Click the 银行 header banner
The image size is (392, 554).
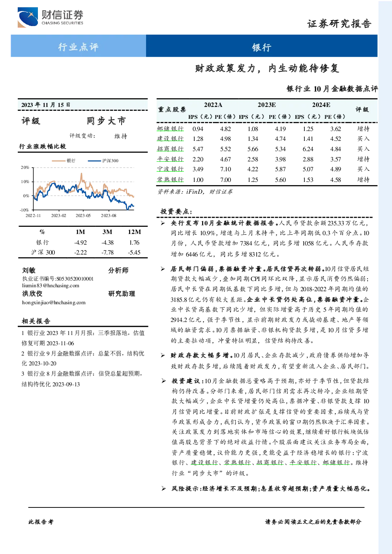pyautogui.click(x=261, y=46)
